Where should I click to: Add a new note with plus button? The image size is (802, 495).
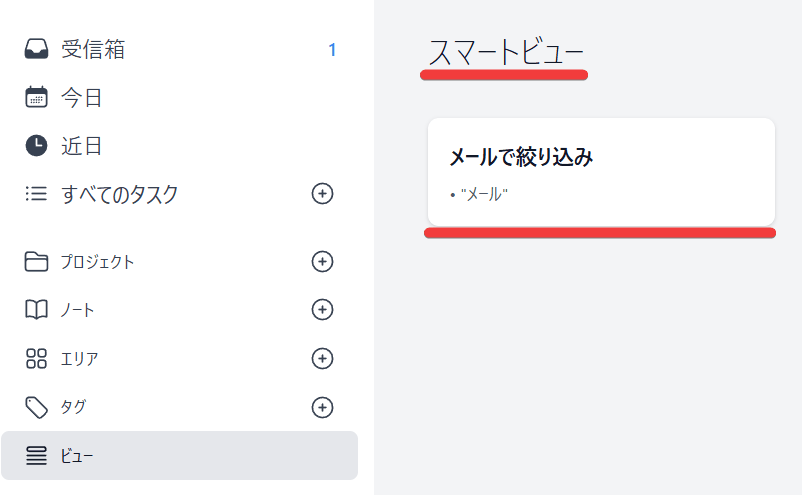(322, 310)
